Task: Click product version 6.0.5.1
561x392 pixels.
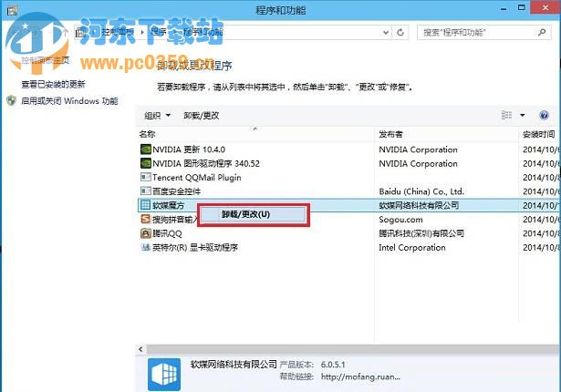Action: coord(333,365)
